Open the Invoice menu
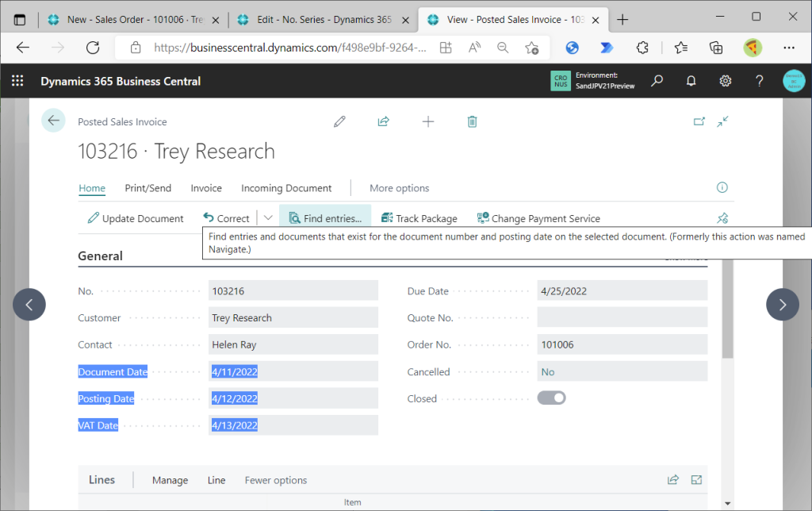Image resolution: width=812 pixels, height=511 pixels. (x=206, y=188)
